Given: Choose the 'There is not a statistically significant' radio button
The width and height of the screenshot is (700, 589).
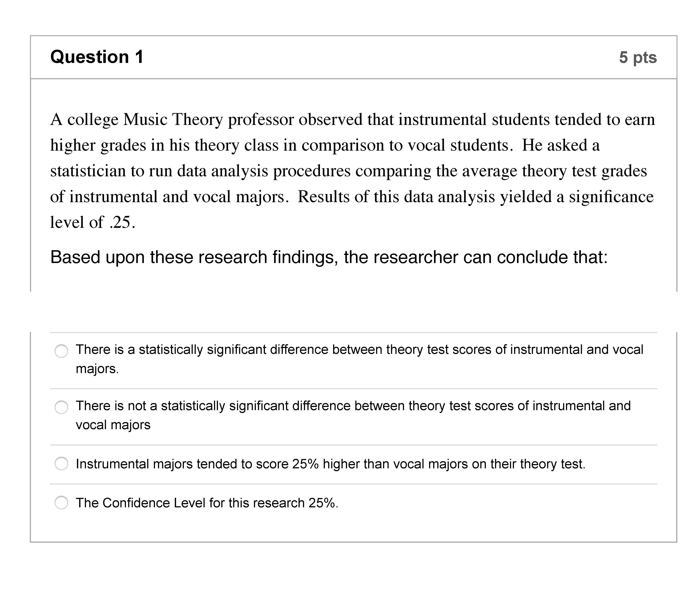Looking at the screenshot, I should [61, 407].
